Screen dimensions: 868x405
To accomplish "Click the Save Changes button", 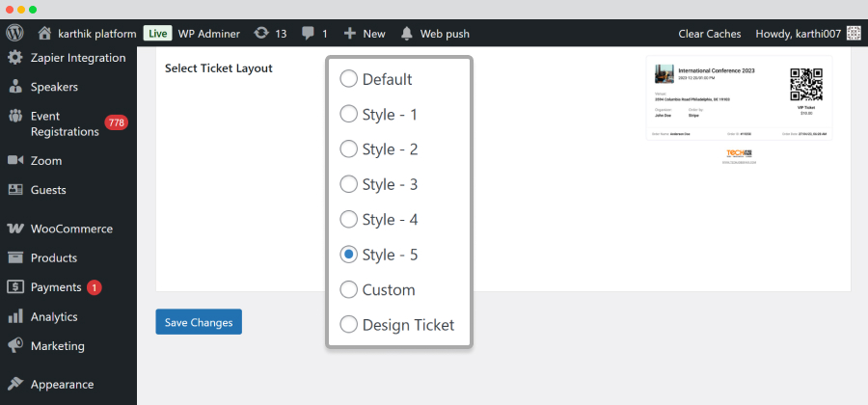I will (x=199, y=322).
